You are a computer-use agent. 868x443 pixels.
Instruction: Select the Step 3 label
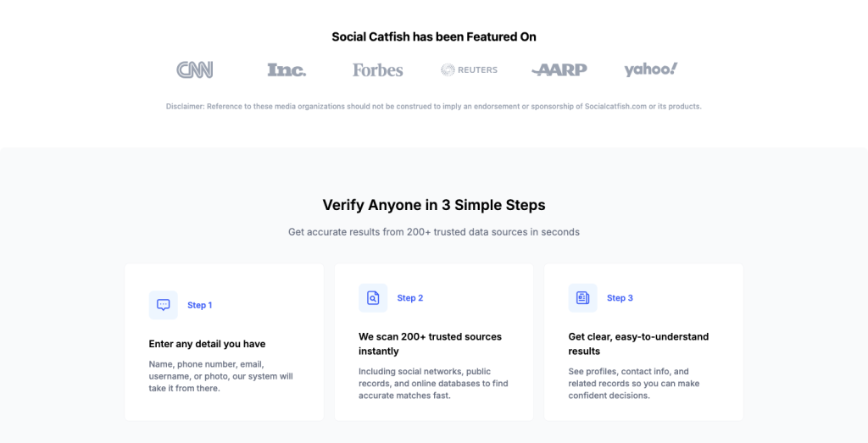pos(620,298)
